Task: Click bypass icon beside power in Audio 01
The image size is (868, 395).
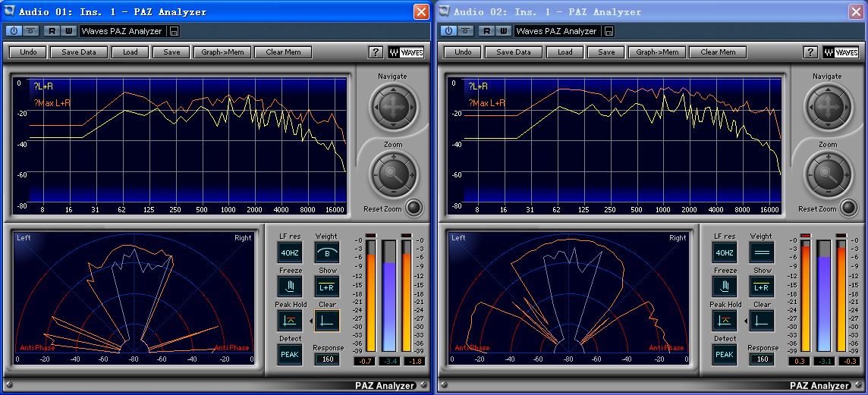Action: tap(31, 31)
